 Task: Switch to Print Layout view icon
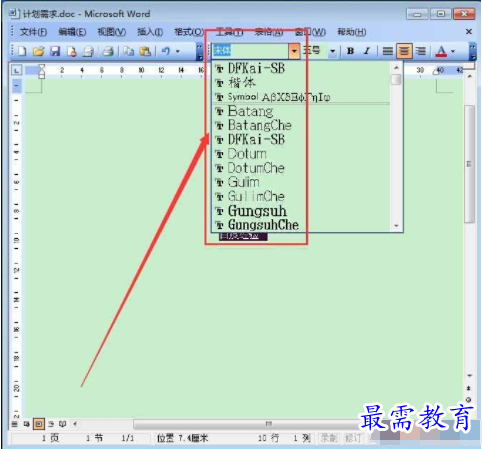[x=39, y=424]
